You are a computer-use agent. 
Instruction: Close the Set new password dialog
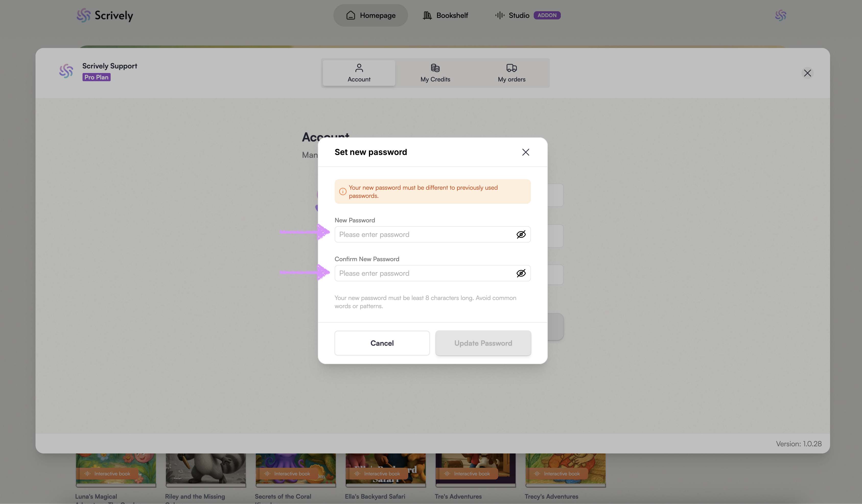click(x=526, y=152)
